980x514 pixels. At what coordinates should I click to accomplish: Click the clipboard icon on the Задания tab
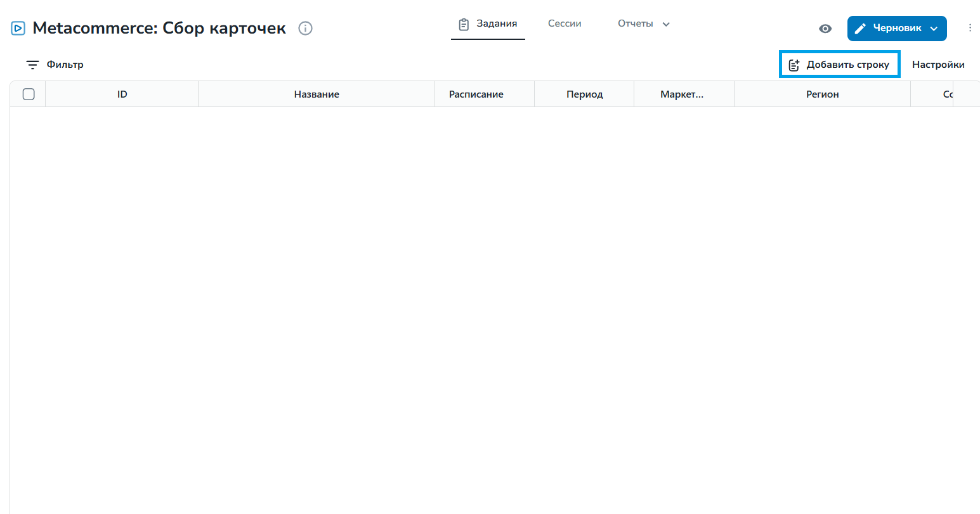click(x=464, y=24)
